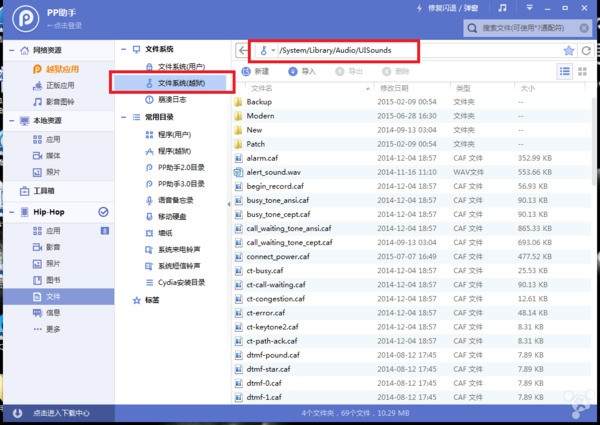The height and width of the screenshot is (425, 600).
Task: Open Cydia安装目录
Action: point(175,282)
